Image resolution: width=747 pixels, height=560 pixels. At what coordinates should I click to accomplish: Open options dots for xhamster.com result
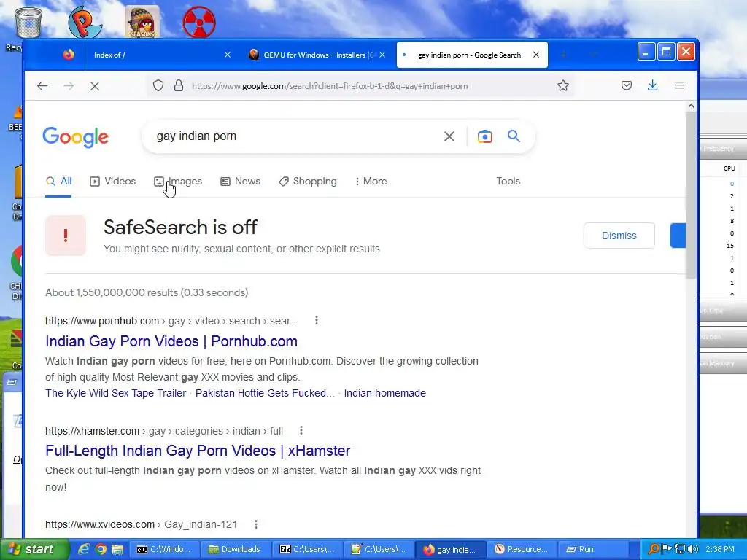point(301,430)
